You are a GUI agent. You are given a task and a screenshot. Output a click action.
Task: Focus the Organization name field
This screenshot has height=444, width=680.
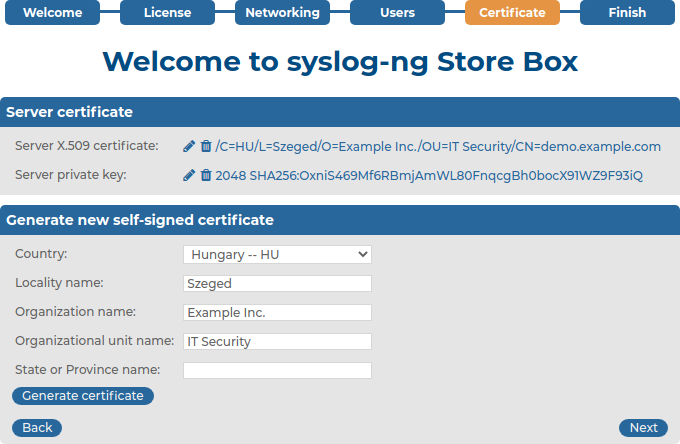[277, 313]
